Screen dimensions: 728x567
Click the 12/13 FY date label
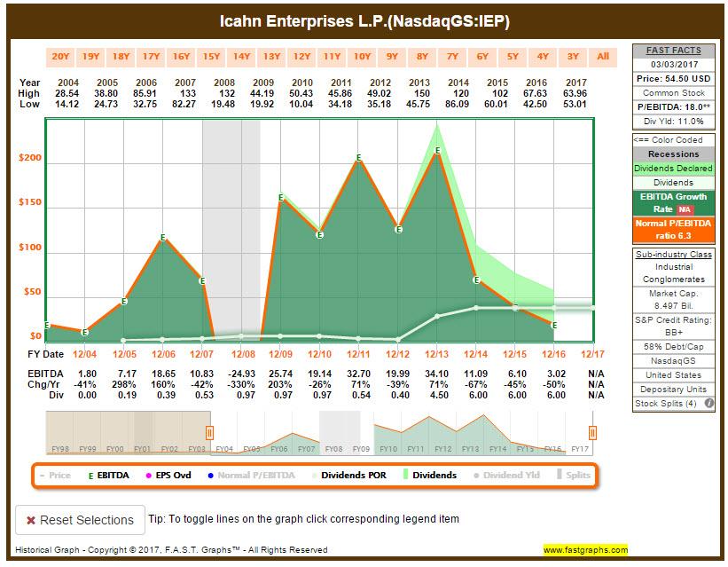(436, 354)
